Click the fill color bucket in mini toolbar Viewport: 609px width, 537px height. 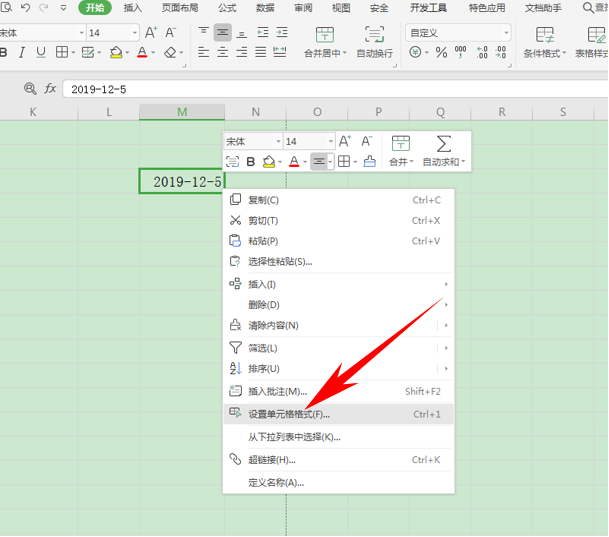269,161
